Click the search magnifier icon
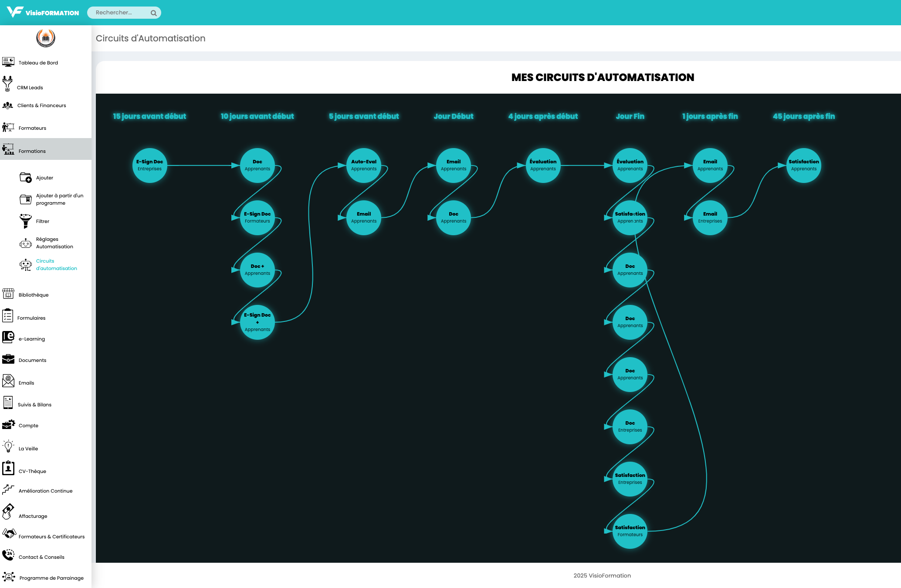This screenshot has width=901, height=588. [154, 13]
